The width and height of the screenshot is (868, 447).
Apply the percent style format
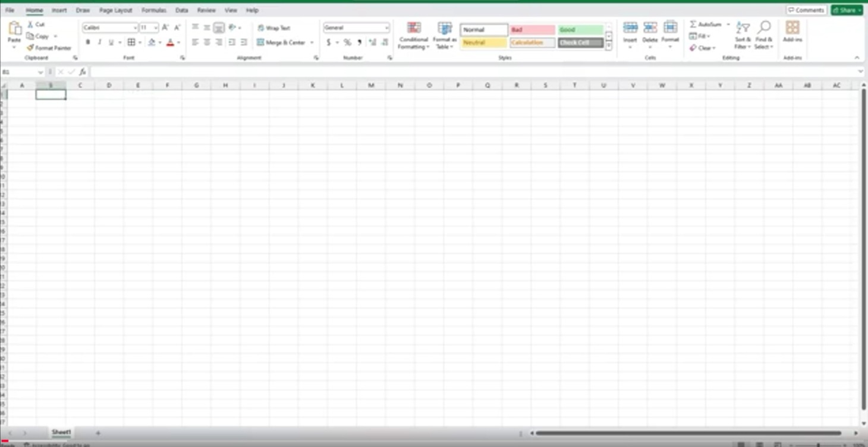coord(348,42)
